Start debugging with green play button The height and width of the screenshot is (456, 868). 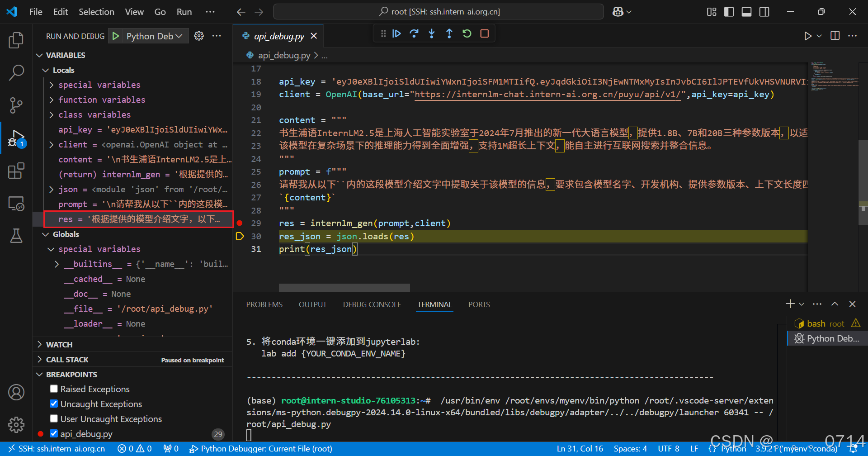pyautogui.click(x=116, y=36)
